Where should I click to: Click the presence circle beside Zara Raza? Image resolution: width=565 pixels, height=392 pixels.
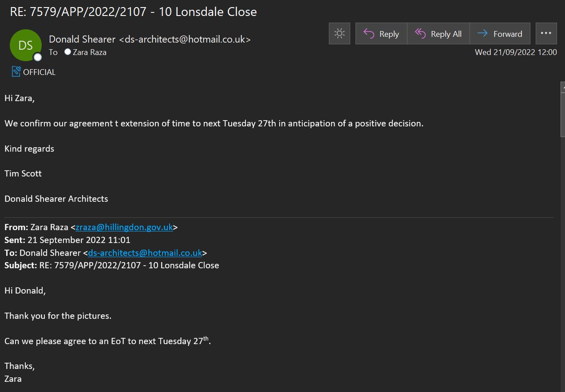tap(67, 52)
